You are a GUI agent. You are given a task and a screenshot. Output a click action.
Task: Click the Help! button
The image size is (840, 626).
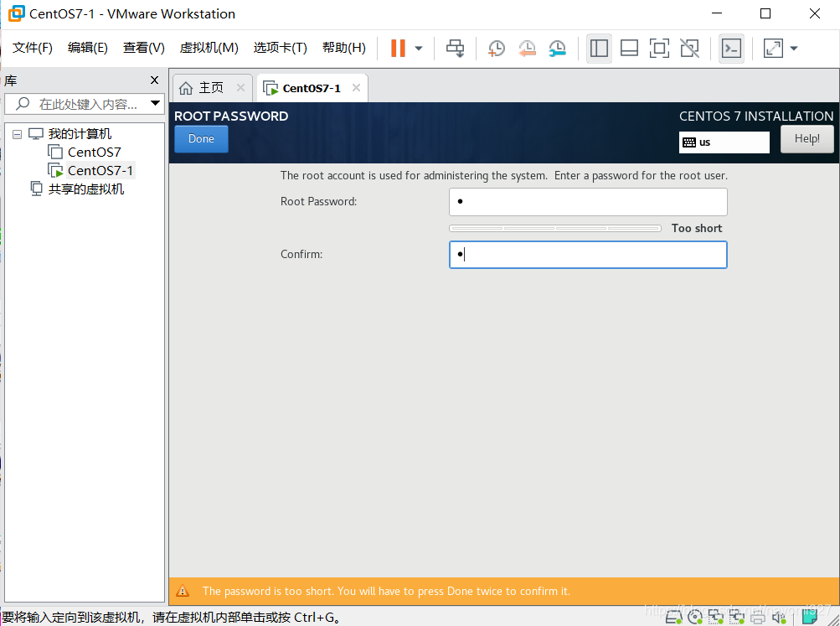point(807,139)
